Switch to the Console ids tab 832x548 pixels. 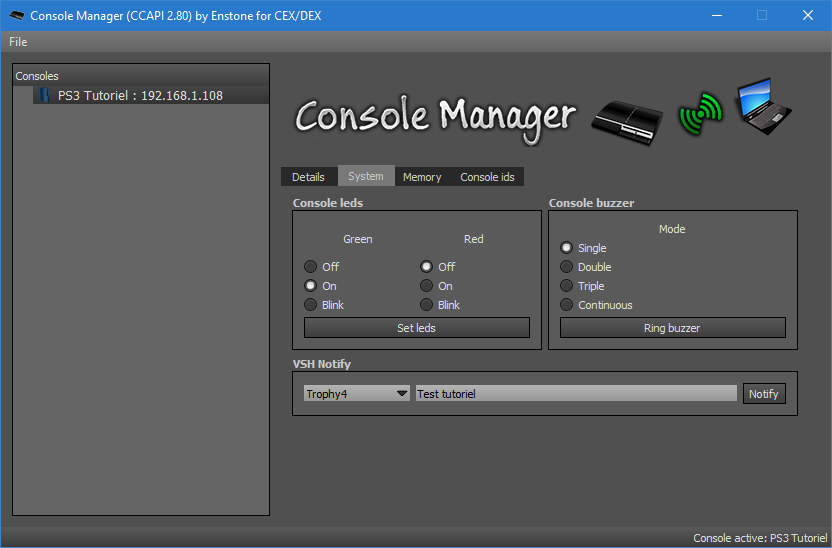click(487, 177)
